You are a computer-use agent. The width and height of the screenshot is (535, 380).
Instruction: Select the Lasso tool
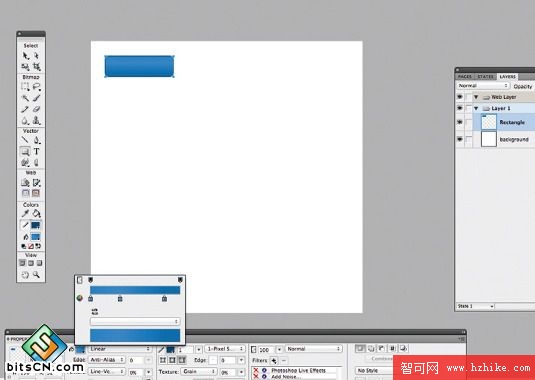tap(36, 87)
